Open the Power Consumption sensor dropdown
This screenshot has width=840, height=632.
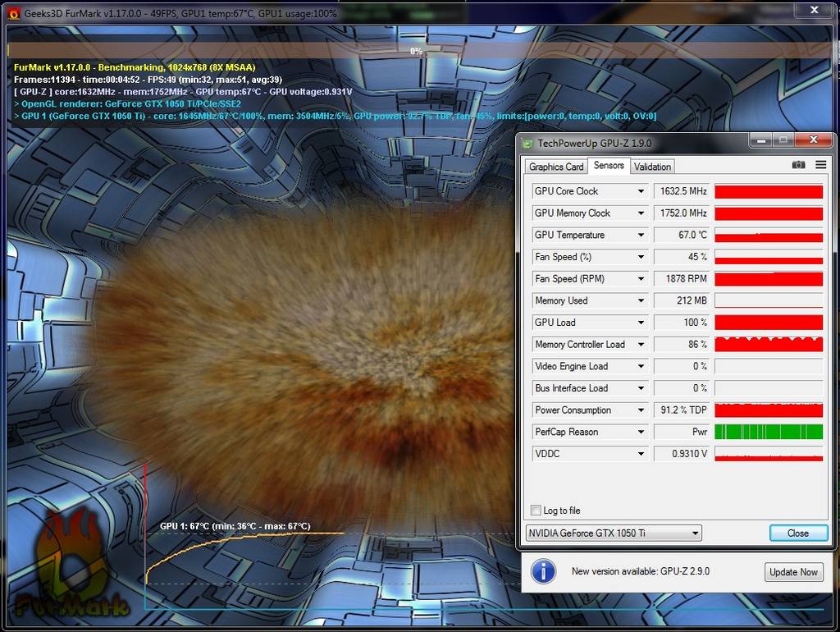(641, 410)
